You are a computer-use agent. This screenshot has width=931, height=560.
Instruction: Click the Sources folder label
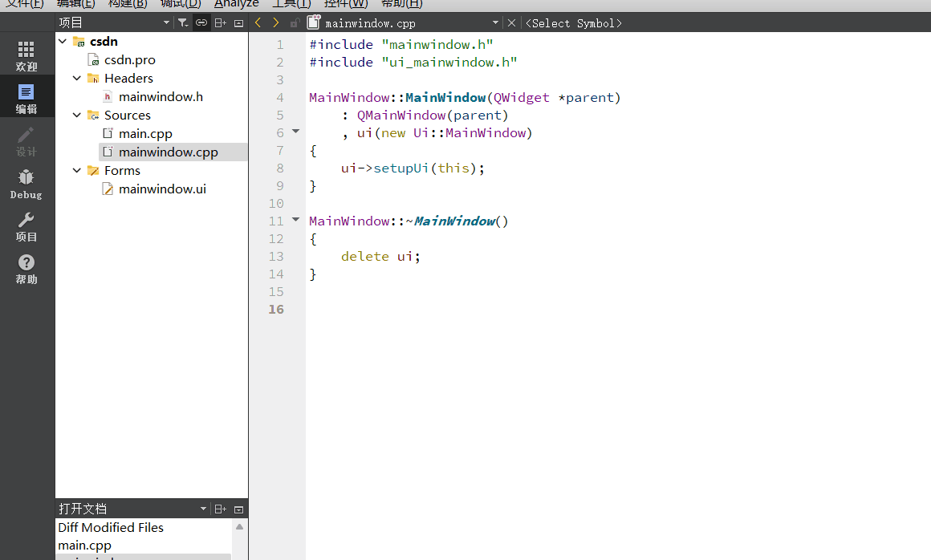127,115
